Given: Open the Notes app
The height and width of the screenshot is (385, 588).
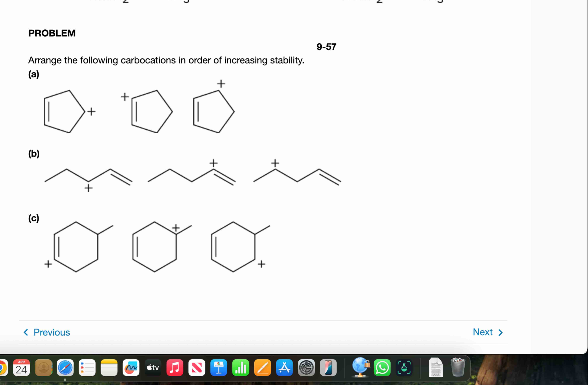Looking at the screenshot, I should pyautogui.click(x=109, y=368).
